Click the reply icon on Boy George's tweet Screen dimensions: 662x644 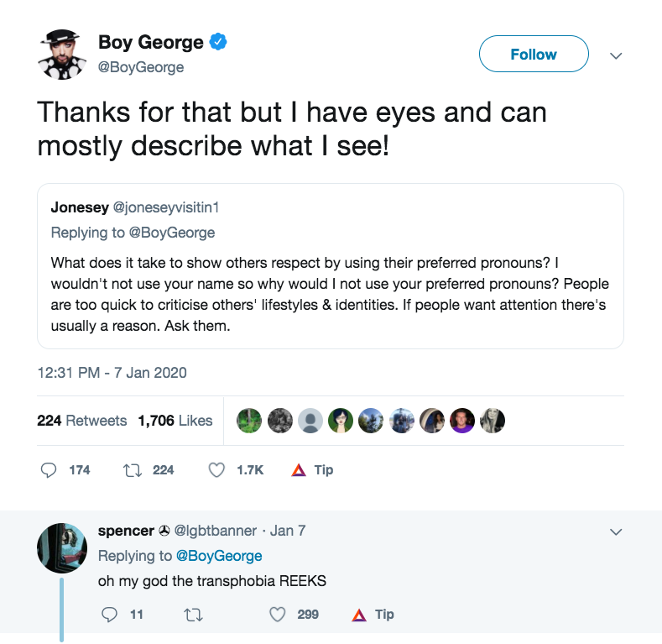(x=50, y=470)
